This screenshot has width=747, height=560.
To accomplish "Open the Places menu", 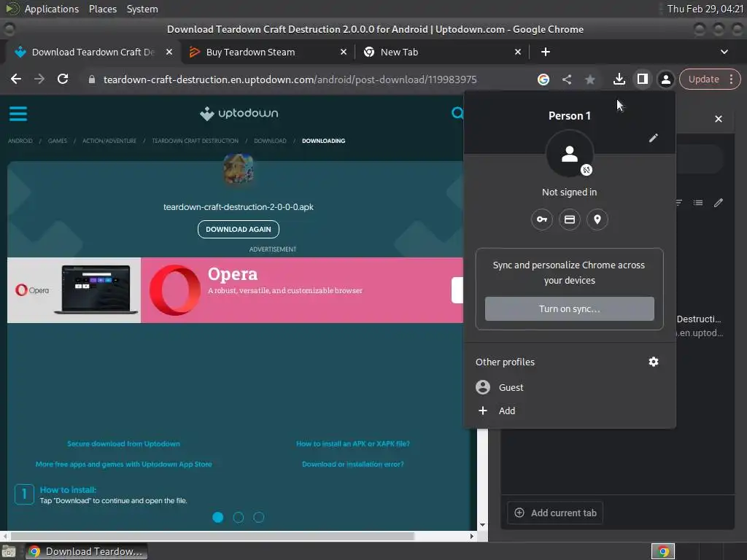I will 102,9.
